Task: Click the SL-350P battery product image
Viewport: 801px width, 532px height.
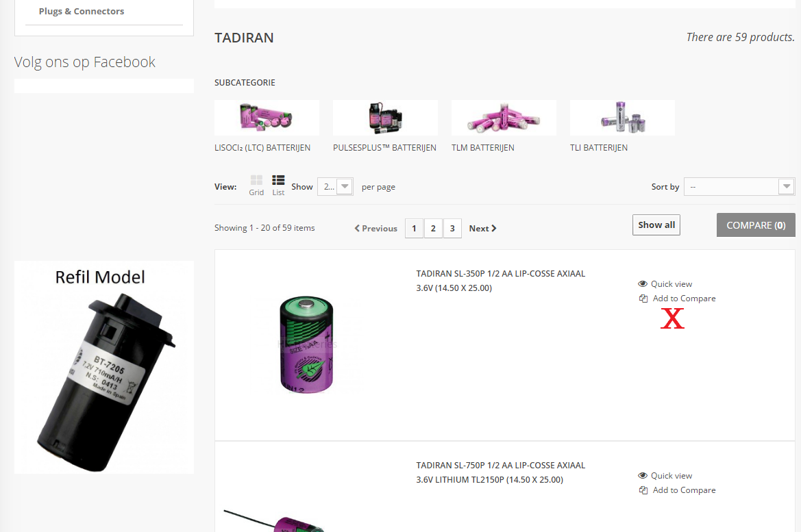Action: [x=306, y=344]
